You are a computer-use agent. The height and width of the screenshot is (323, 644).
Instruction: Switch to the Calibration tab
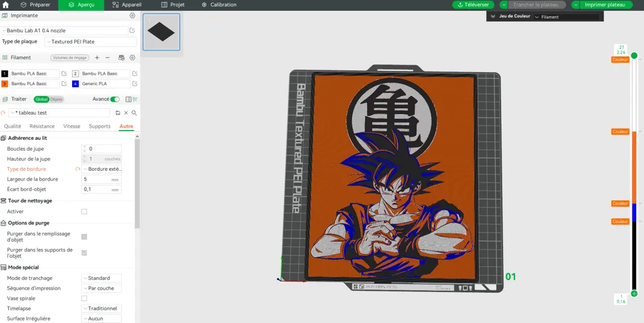coord(219,5)
